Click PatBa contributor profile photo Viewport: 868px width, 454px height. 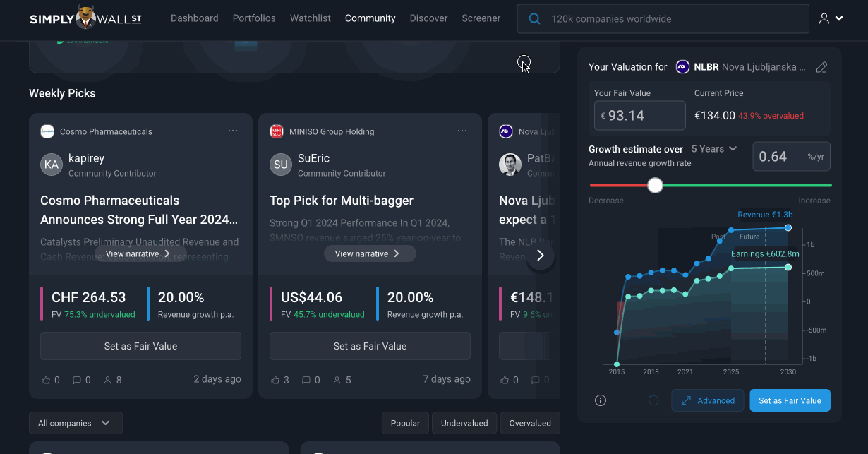point(510,165)
